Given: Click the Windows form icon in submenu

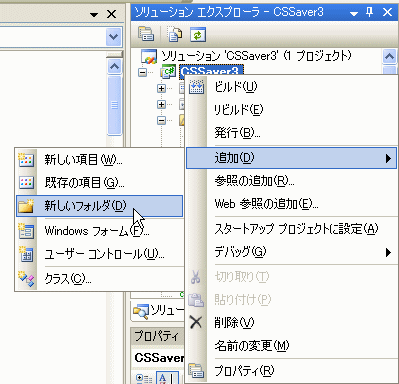Looking at the screenshot, I should pyautogui.click(x=26, y=231).
